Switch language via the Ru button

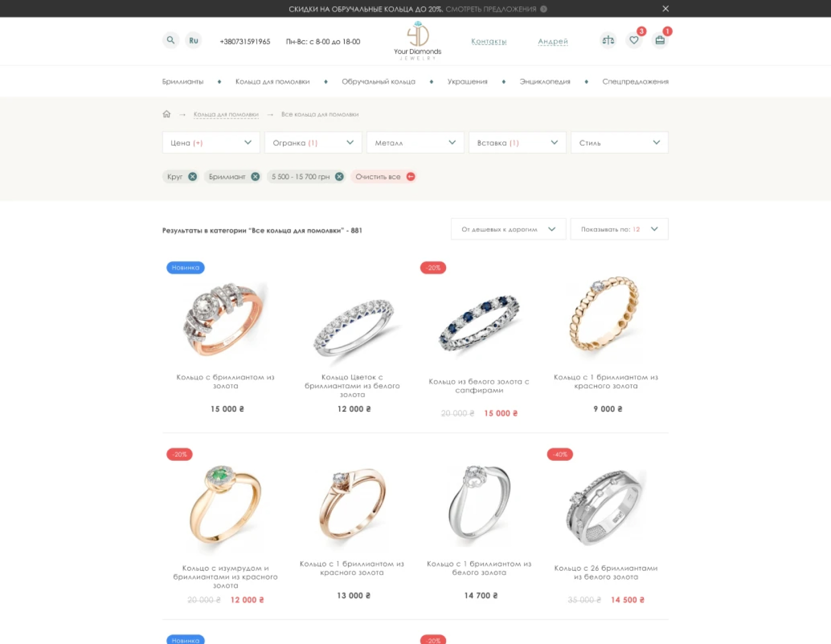tap(193, 41)
